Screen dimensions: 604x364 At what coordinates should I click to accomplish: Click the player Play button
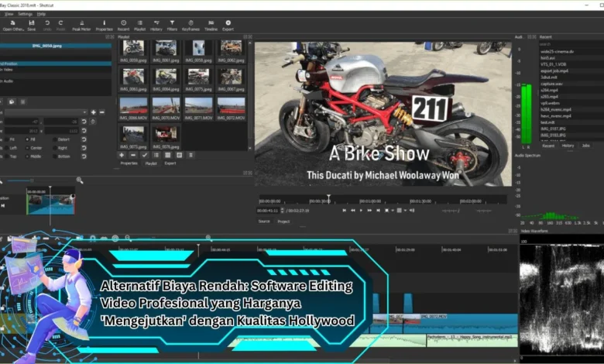[361, 211]
